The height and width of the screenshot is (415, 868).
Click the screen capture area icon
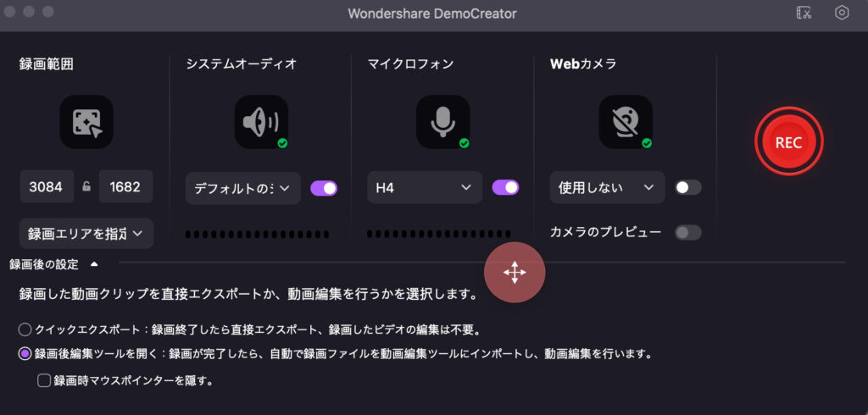click(x=86, y=122)
